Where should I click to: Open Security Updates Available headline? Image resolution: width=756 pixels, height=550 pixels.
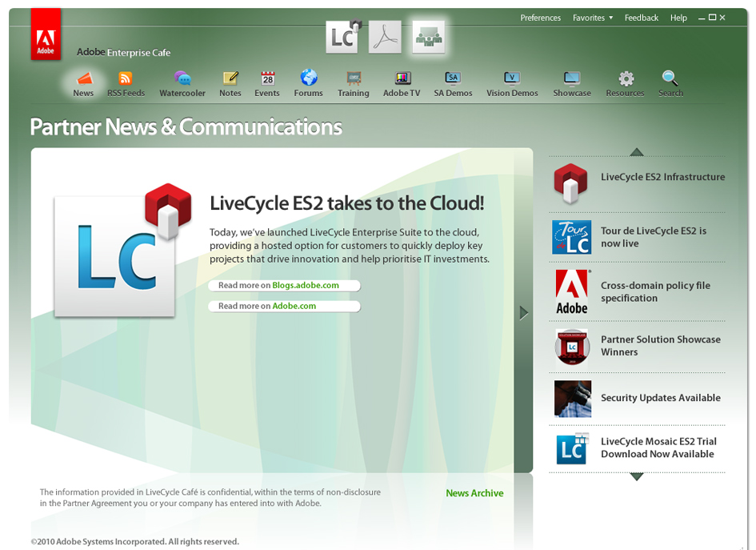click(661, 398)
